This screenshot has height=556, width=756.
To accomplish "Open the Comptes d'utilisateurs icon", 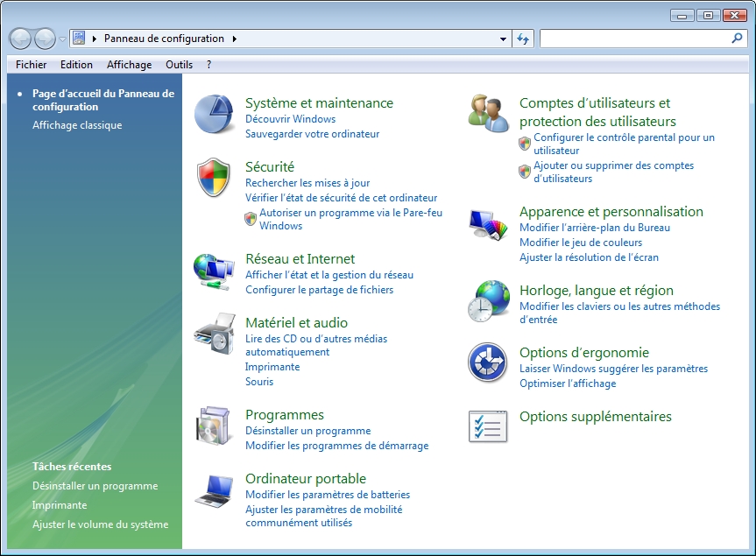I will tap(488, 114).
